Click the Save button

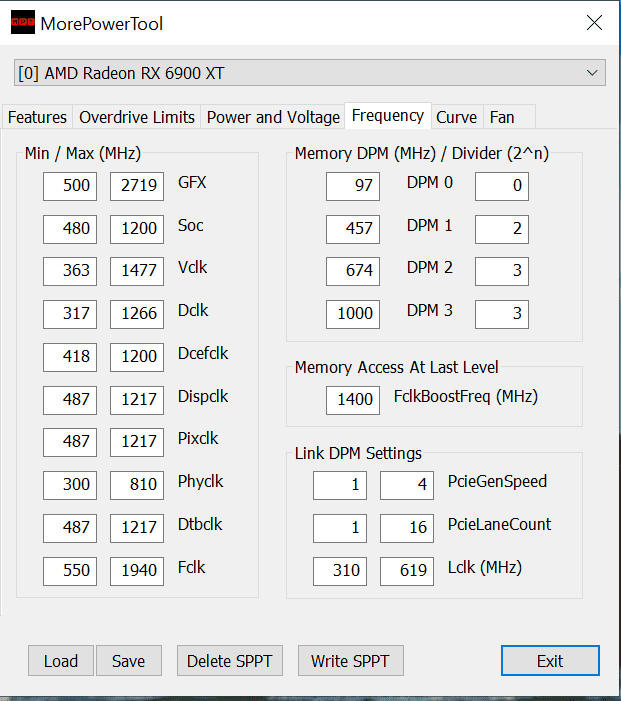[x=129, y=661]
